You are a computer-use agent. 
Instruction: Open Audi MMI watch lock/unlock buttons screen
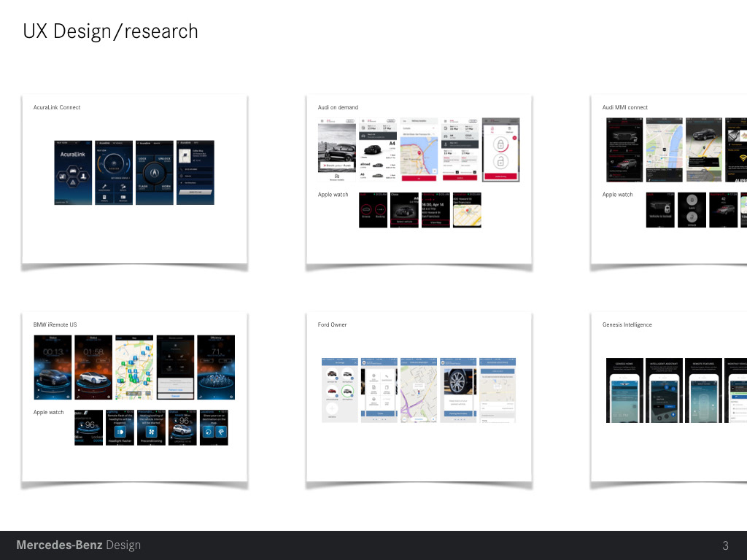pyautogui.click(x=692, y=210)
